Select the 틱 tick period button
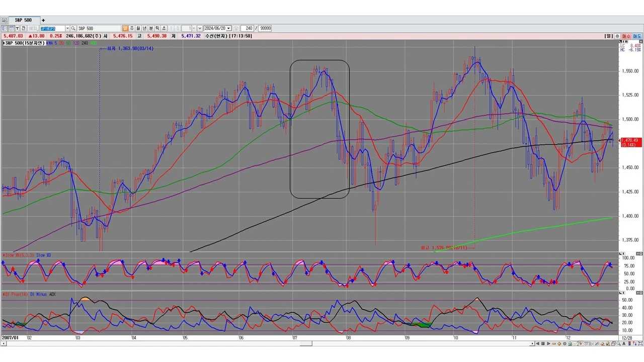Screen dimensions: 644x362 [158, 29]
